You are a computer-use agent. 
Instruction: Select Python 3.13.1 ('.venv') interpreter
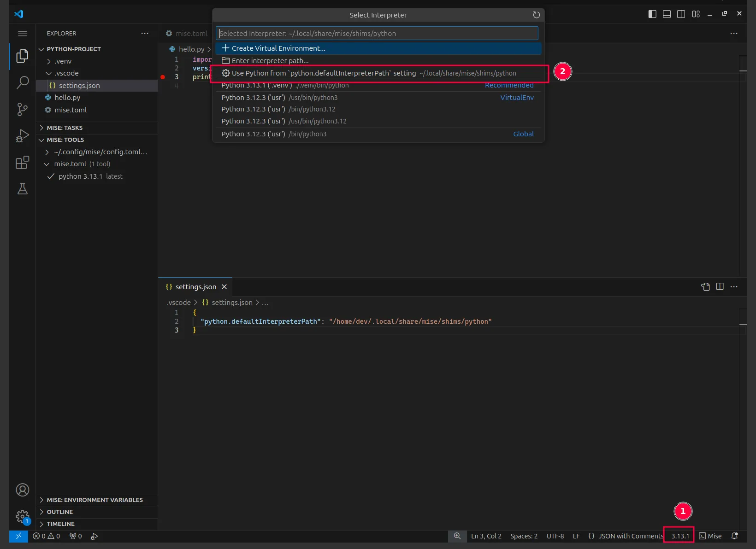click(x=378, y=85)
